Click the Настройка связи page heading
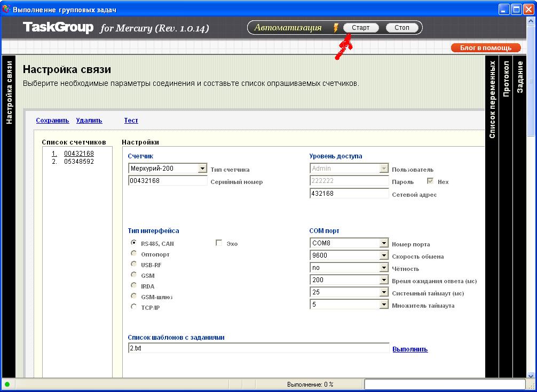The image size is (537, 392). click(67, 69)
